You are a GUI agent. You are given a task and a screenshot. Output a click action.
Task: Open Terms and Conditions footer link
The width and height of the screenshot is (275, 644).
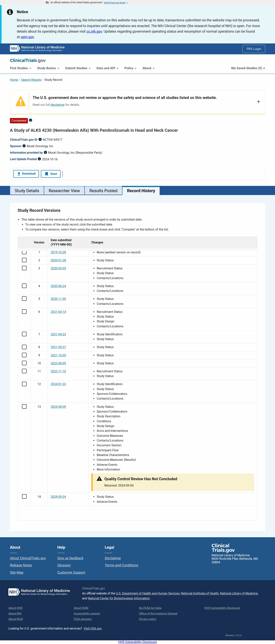tap(121, 565)
